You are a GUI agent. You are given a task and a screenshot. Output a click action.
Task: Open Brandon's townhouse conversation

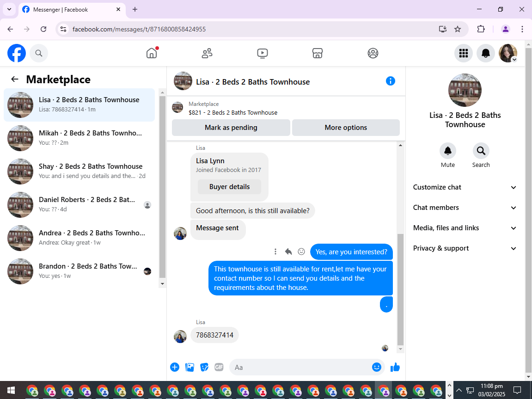click(x=79, y=271)
